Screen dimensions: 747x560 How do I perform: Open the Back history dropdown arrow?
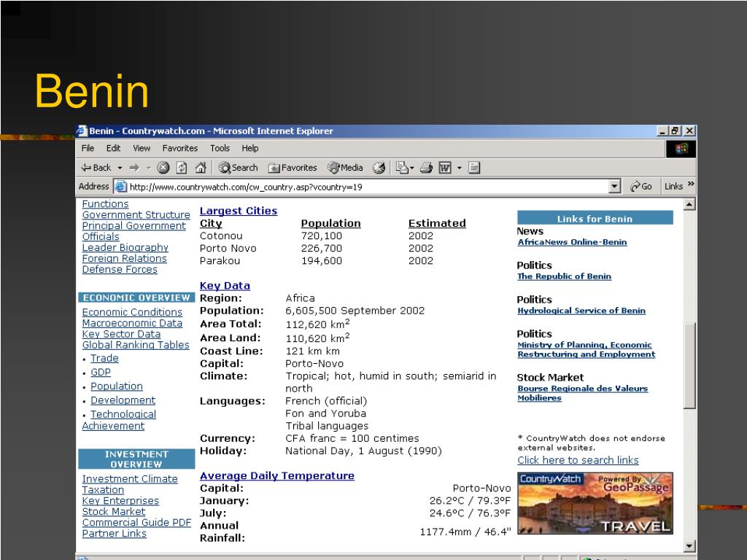coord(120,168)
